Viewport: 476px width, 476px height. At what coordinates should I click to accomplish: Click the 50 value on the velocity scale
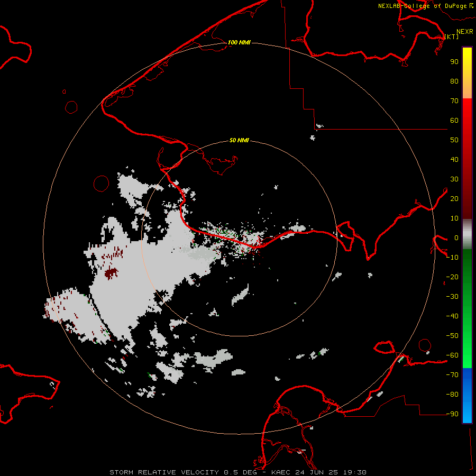coord(454,140)
